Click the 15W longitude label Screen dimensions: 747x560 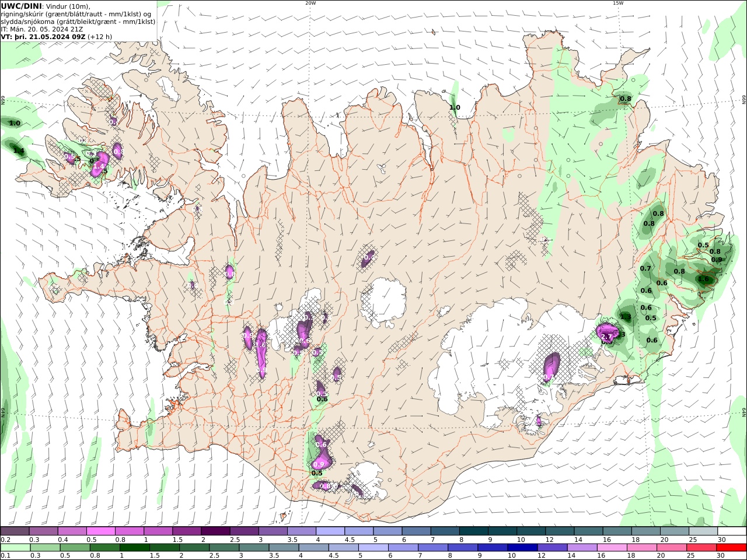point(618,3)
